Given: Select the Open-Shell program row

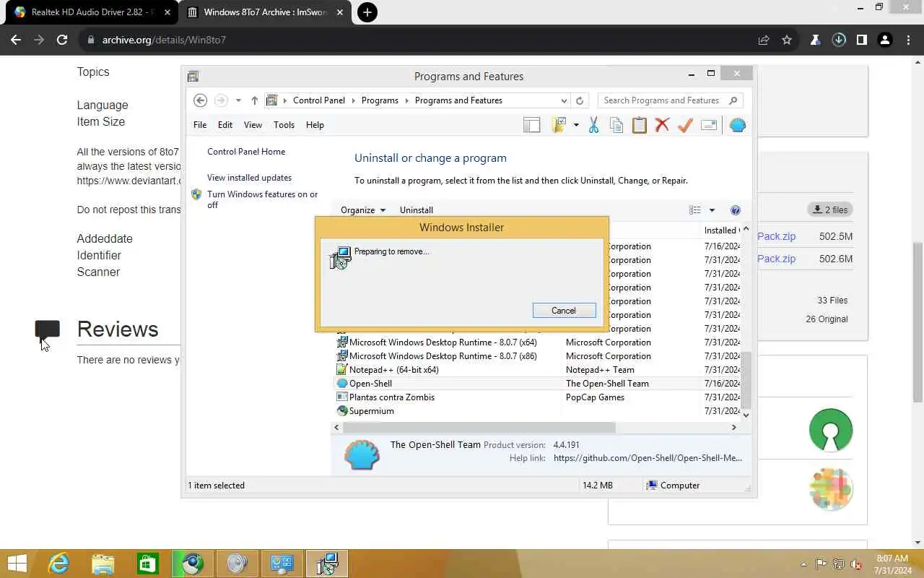Looking at the screenshot, I should coord(538,384).
